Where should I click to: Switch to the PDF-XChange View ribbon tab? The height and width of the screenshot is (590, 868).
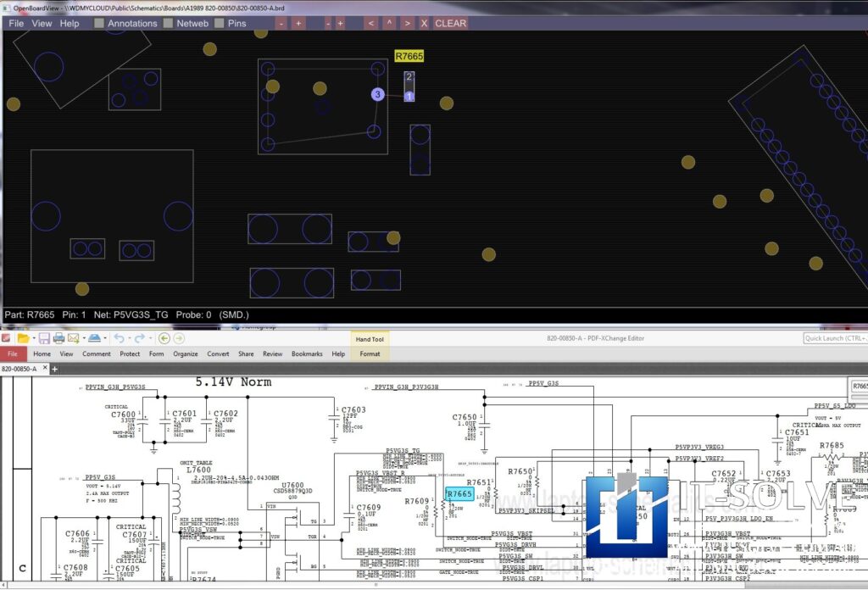66,353
